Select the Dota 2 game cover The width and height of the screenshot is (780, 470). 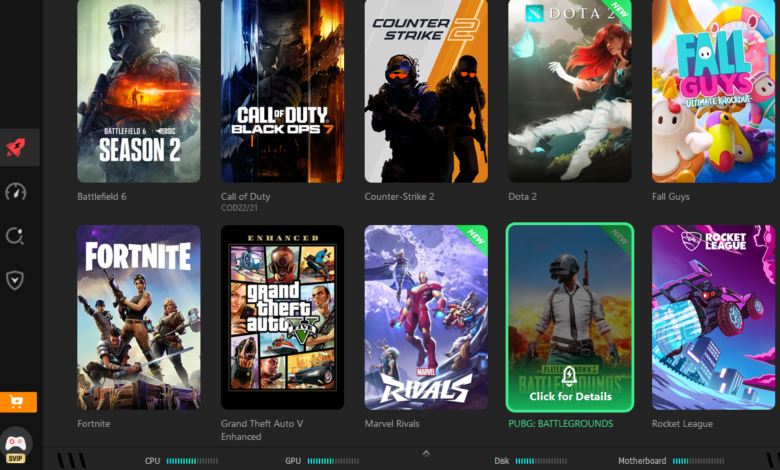coord(570,91)
